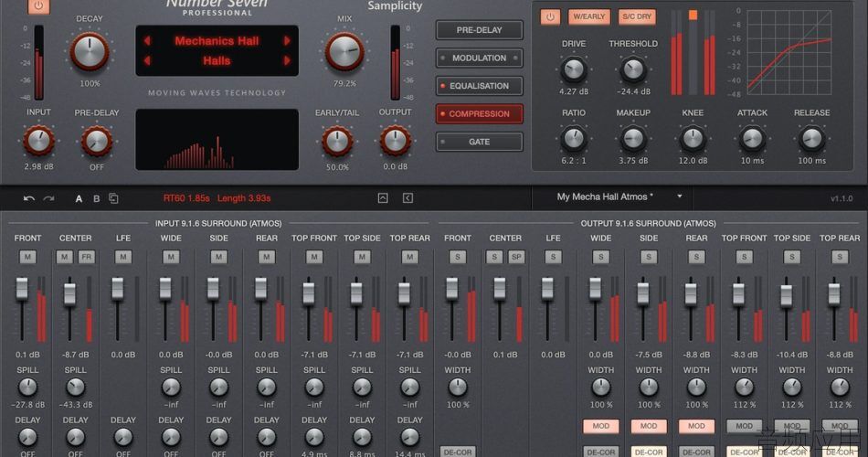The image size is (868, 457).
Task: Toggle the FR button on CENTER input
Action: click(x=87, y=257)
